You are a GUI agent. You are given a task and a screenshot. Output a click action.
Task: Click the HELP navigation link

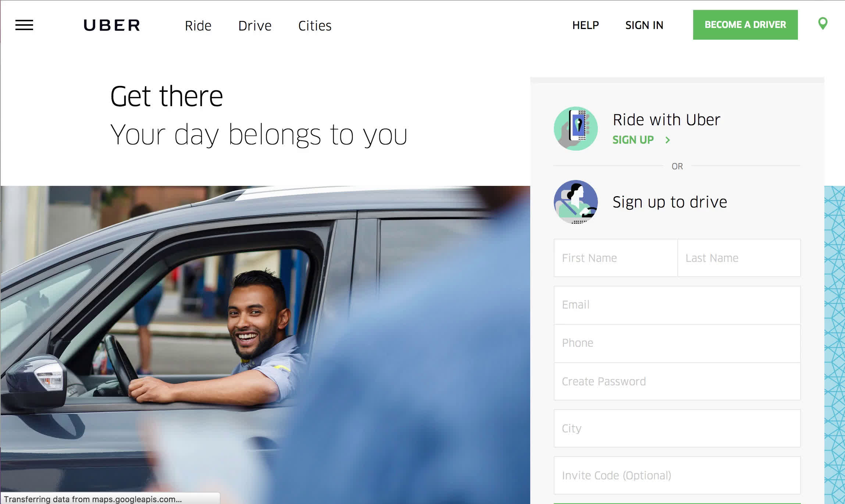[585, 25]
